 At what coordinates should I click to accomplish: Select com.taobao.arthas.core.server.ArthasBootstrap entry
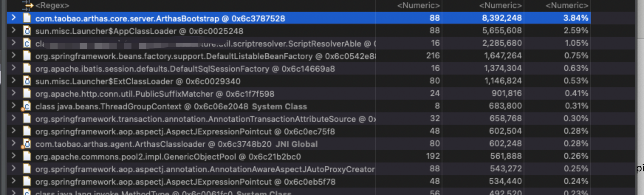point(160,18)
